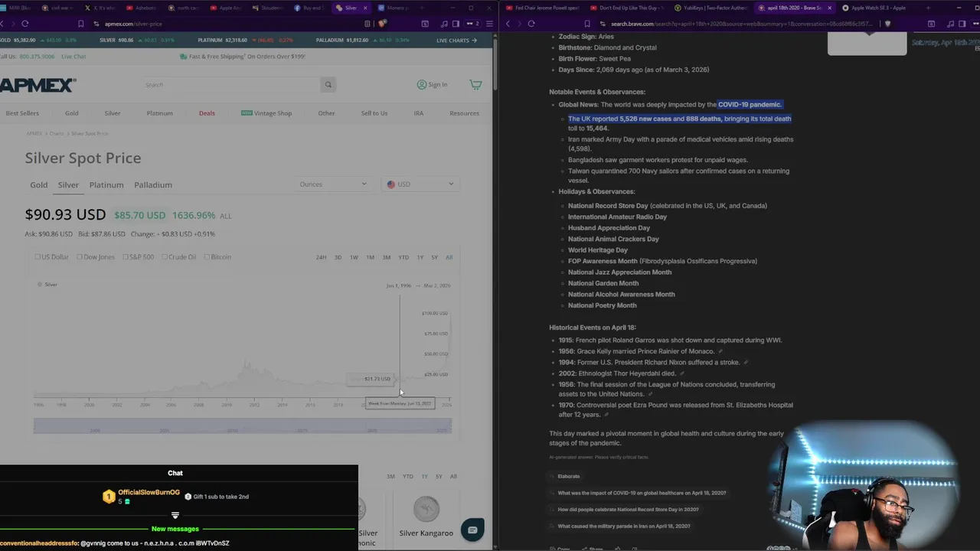Select the 1M chart range
The width and height of the screenshot is (980, 551).
(x=370, y=257)
